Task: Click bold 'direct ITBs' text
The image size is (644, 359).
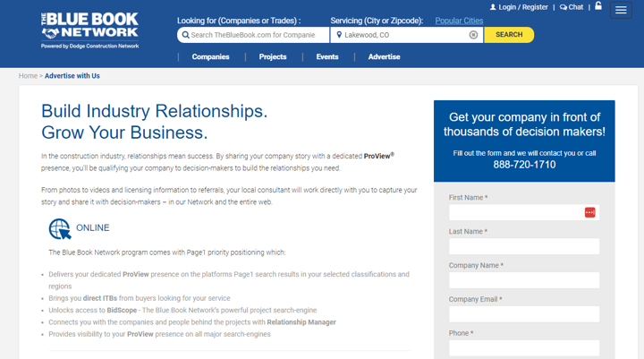Action: pos(100,298)
